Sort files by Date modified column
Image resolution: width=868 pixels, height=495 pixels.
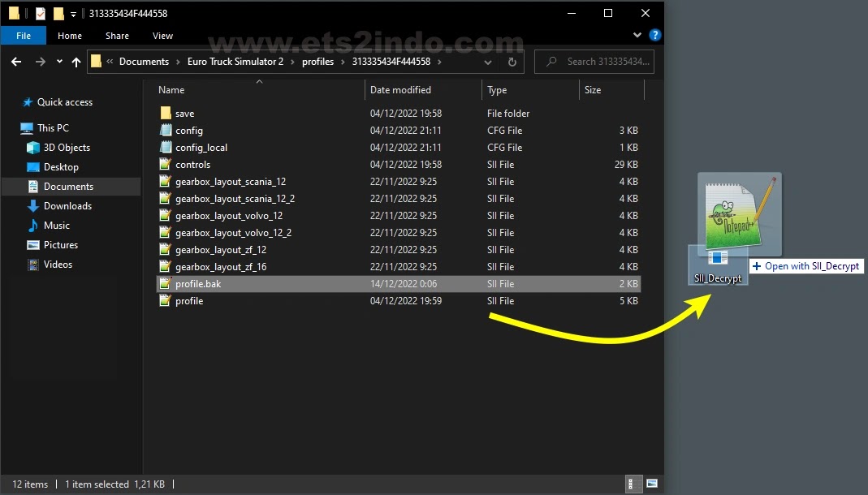click(400, 89)
